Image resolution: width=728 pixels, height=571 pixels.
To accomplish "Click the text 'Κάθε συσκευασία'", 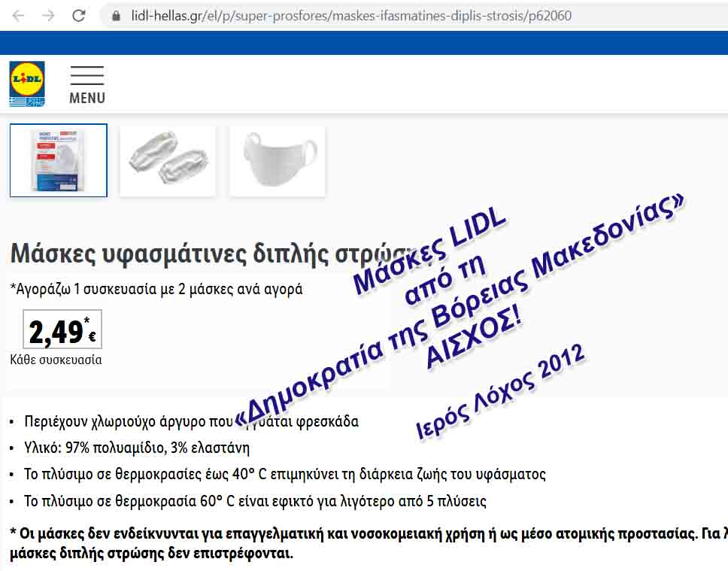I will (x=56, y=360).
